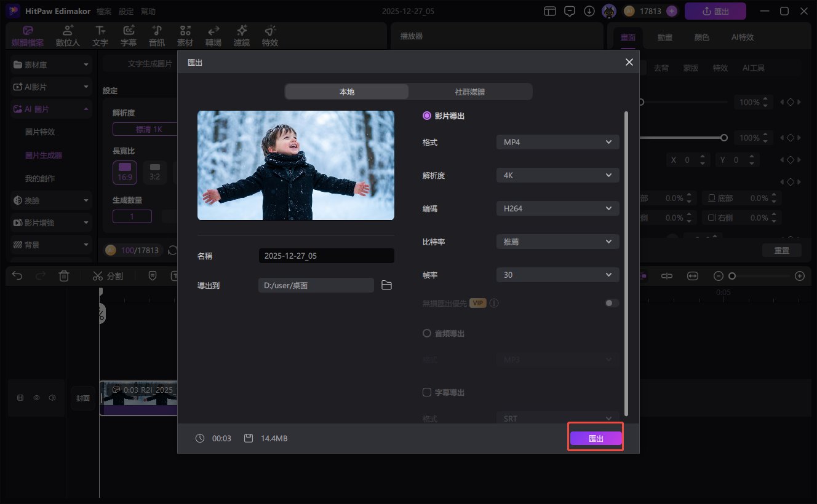Viewport: 817px width, 504px height.
Task: Check the 字幕導出 subtitle export checkbox
Action: [427, 392]
